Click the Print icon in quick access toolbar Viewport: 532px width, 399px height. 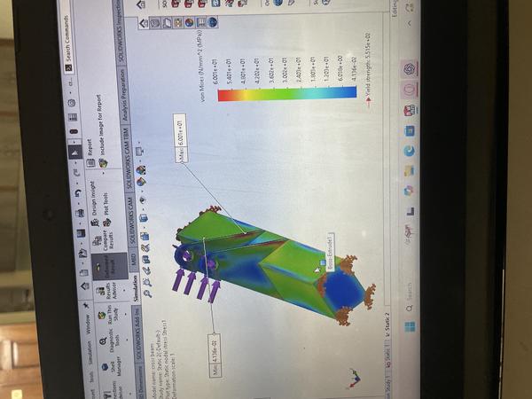[80, 213]
